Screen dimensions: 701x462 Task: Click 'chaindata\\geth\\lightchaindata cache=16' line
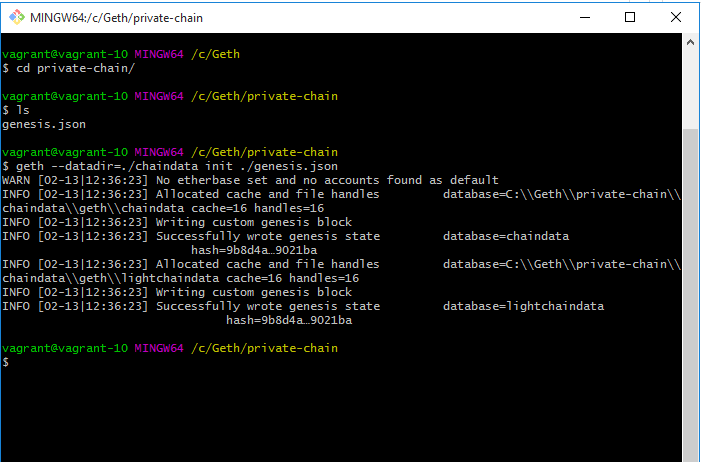tap(181, 278)
